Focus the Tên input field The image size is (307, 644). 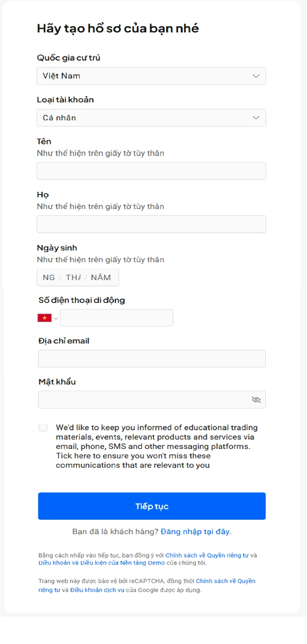151,171
